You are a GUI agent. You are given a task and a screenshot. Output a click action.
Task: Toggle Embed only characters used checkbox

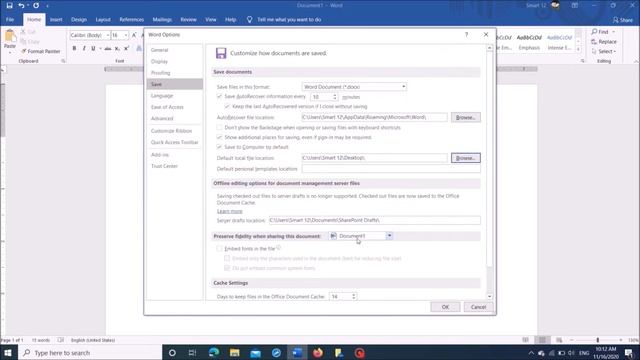tap(227, 258)
